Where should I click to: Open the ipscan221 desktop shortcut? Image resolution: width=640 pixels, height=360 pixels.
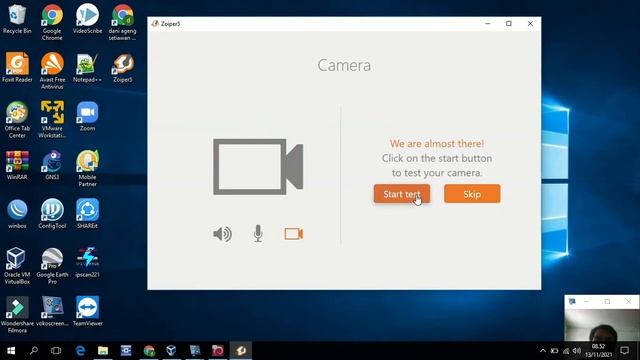pos(87,263)
